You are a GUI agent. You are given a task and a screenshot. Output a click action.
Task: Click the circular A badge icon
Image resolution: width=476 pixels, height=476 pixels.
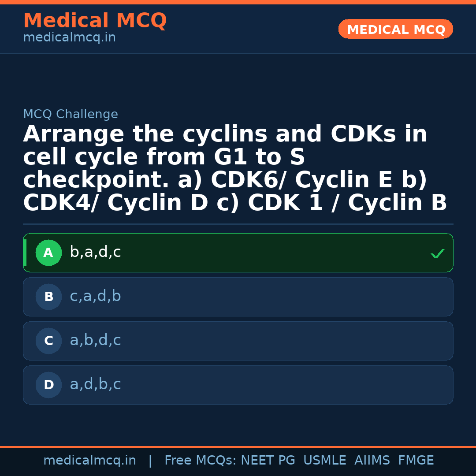48,253
